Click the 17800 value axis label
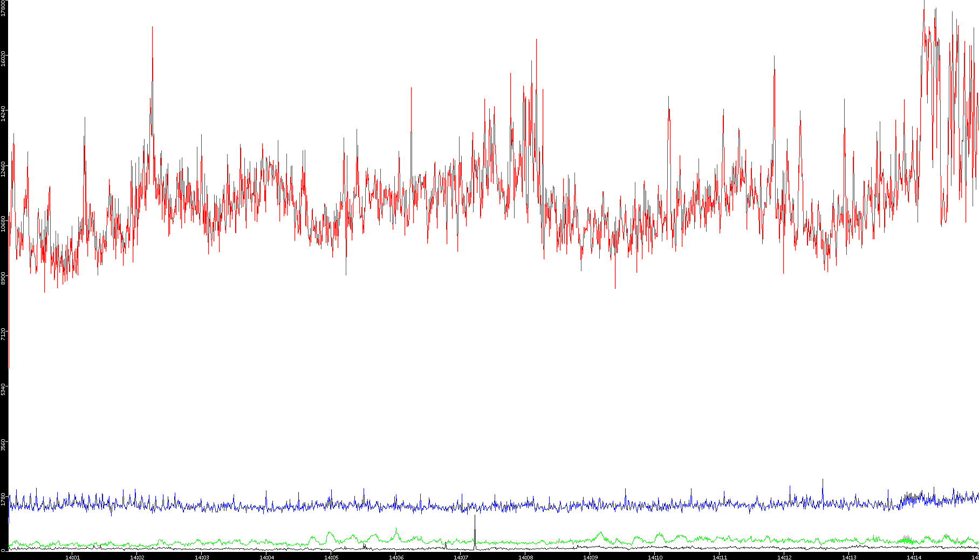 coord(3,8)
